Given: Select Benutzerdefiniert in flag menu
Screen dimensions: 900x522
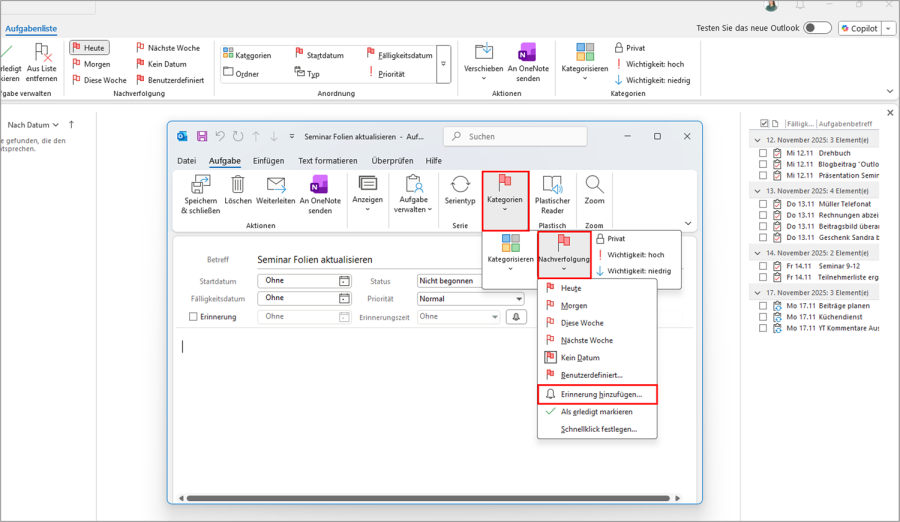Looking at the screenshot, I should (x=597, y=375).
